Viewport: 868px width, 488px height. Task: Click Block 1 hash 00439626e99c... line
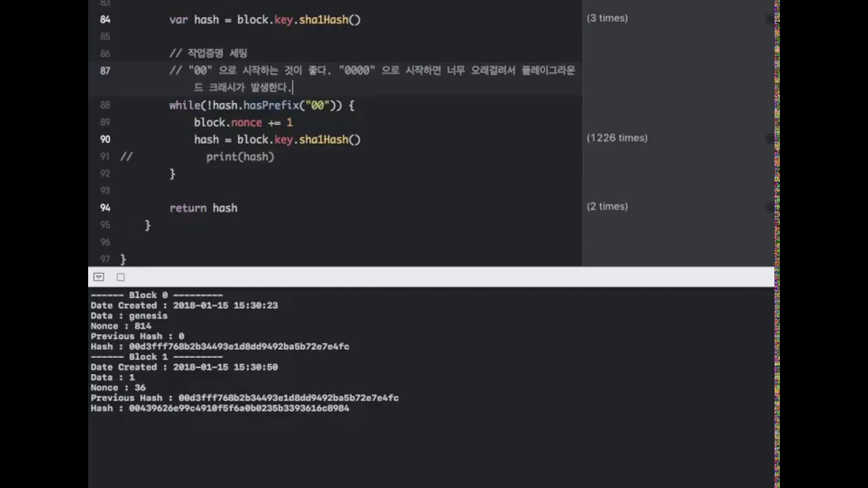pos(220,408)
